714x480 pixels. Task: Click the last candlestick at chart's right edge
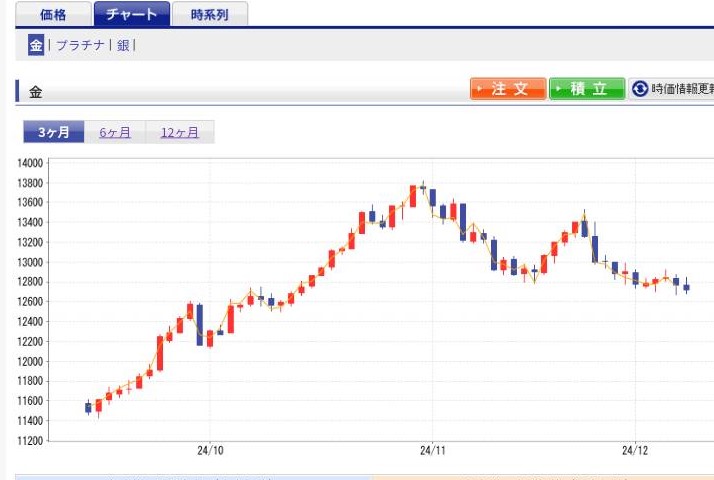point(686,287)
